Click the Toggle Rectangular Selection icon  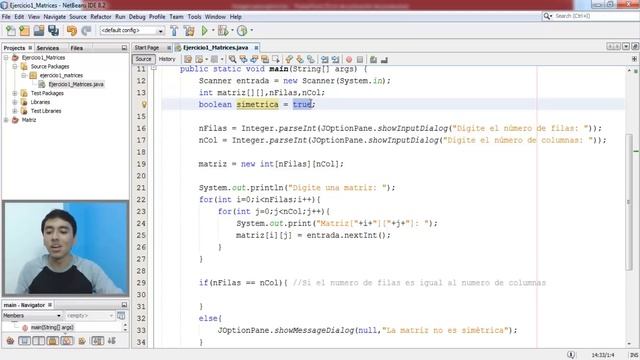[276, 60]
